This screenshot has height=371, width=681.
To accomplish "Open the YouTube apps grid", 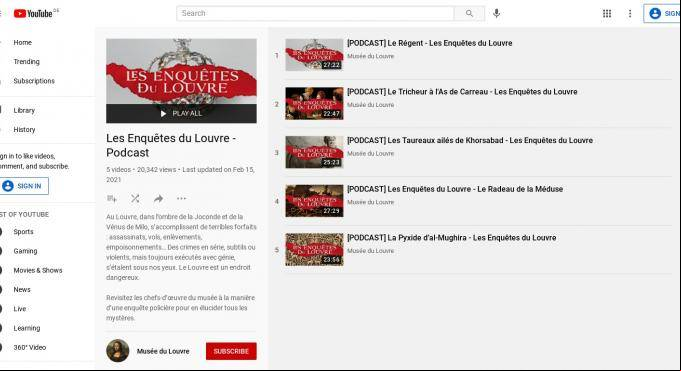I will 607,13.
